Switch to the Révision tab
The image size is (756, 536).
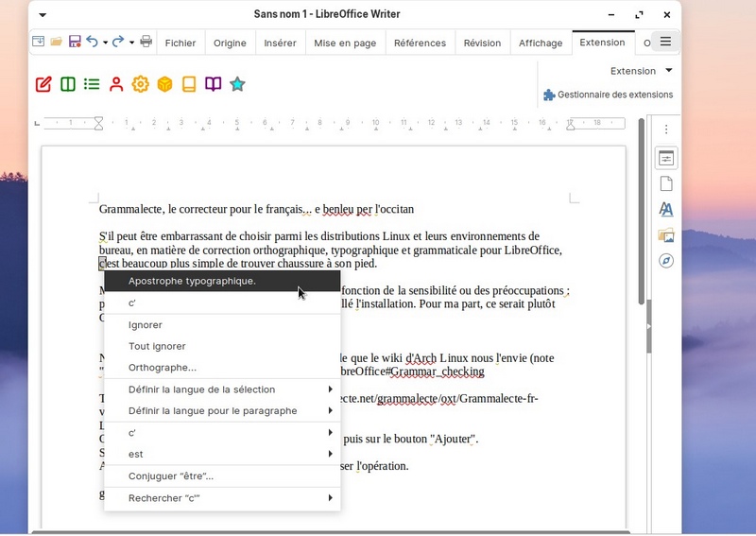coord(482,43)
